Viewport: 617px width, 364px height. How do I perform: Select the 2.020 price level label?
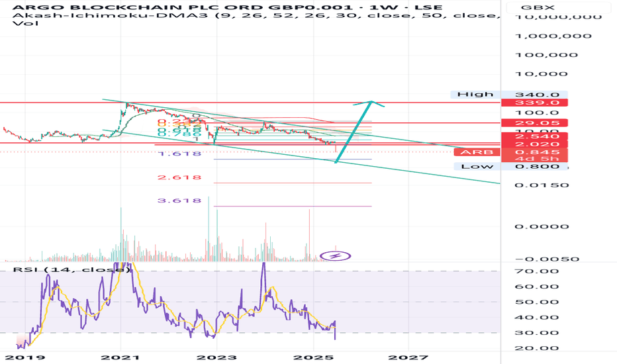pyautogui.click(x=534, y=144)
